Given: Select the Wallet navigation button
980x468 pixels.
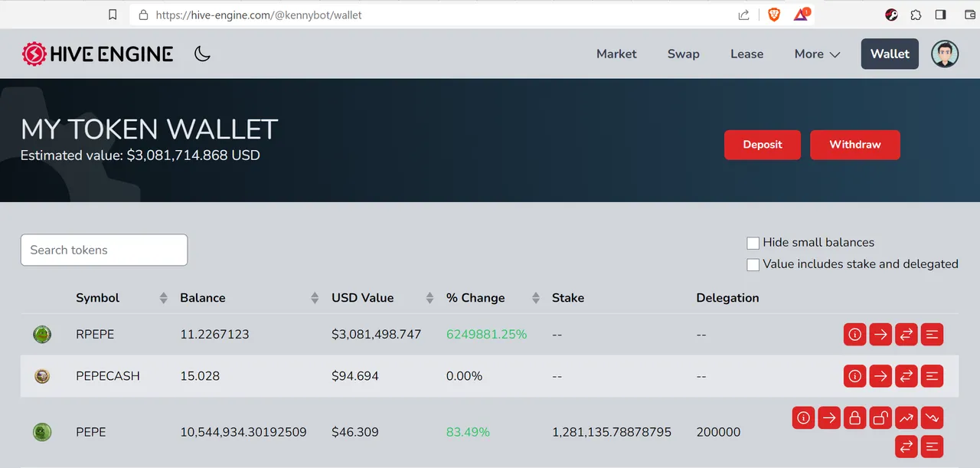Looking at the screenshot, I should point(890,54).
